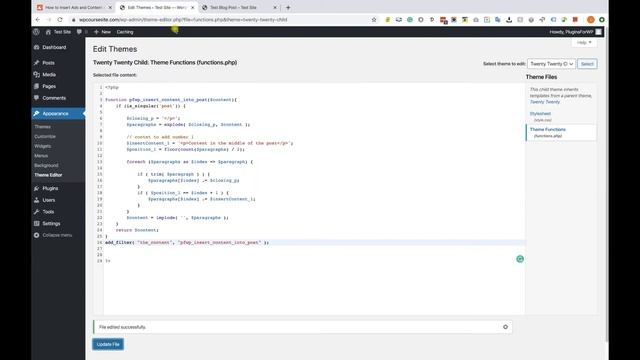Click the Dashboard gauge icon

[x=37, y=47]
